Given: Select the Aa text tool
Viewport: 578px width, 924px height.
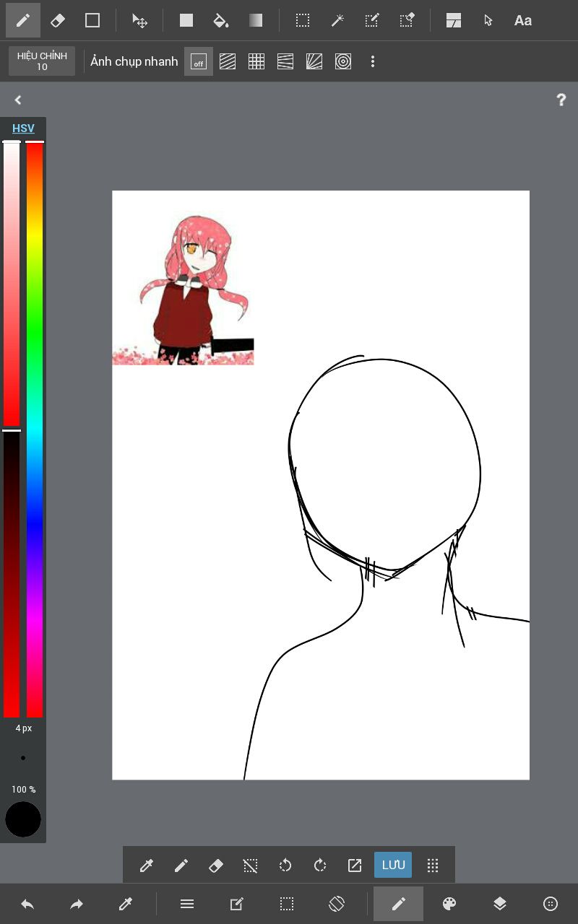Looking at the screenshot, I should click(523, 20).
